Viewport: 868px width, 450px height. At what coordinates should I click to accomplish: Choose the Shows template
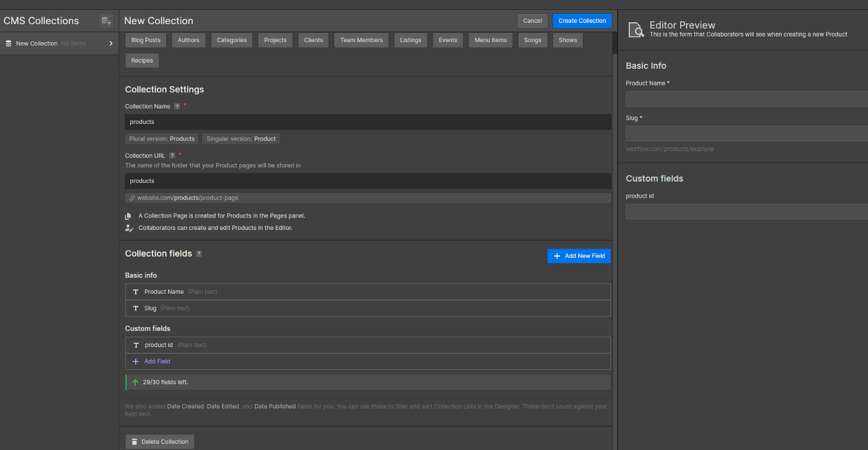pos(568,40)
